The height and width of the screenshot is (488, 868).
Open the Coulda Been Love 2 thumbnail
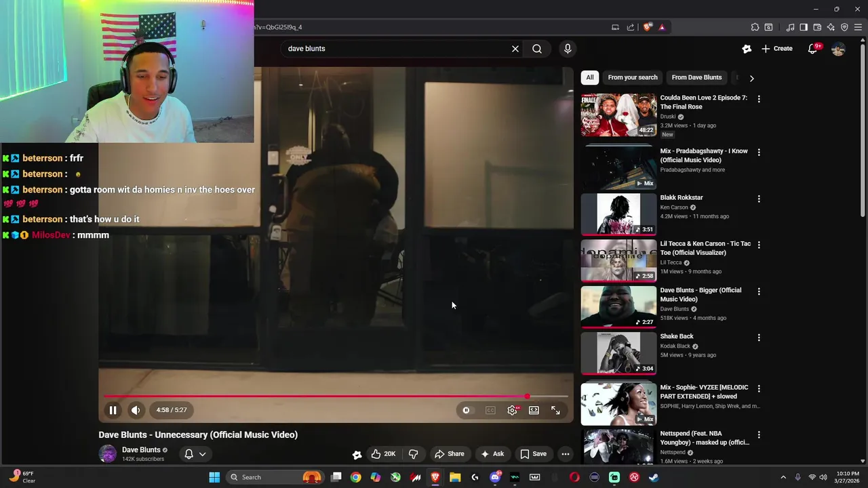point(618,115)
